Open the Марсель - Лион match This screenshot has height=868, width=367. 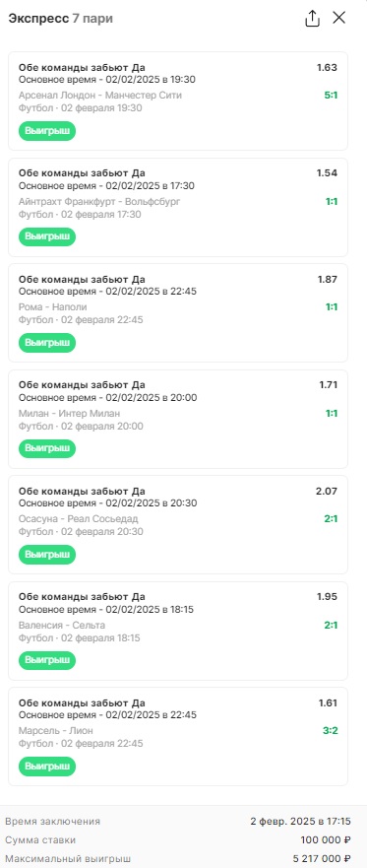[x=56, y=731]
